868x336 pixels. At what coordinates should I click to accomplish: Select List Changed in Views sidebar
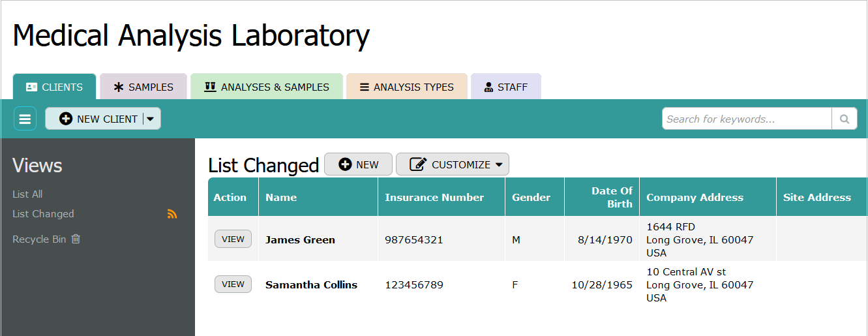pyautogui.click(x=43, y=214)
